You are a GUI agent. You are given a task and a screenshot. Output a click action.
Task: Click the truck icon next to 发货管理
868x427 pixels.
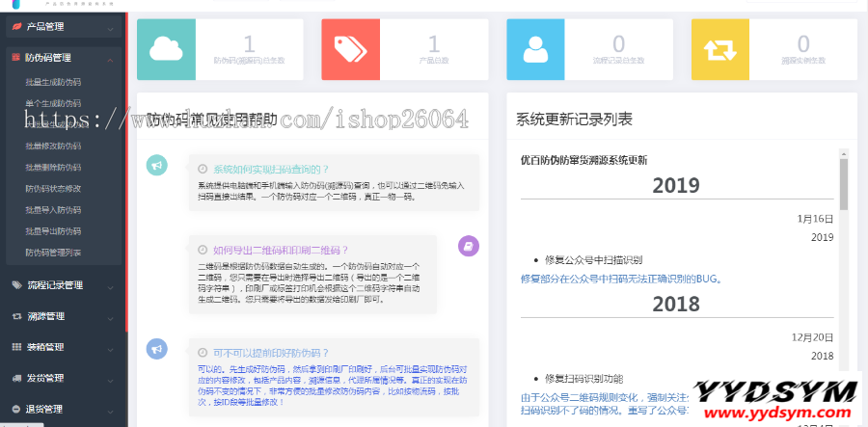16,378
